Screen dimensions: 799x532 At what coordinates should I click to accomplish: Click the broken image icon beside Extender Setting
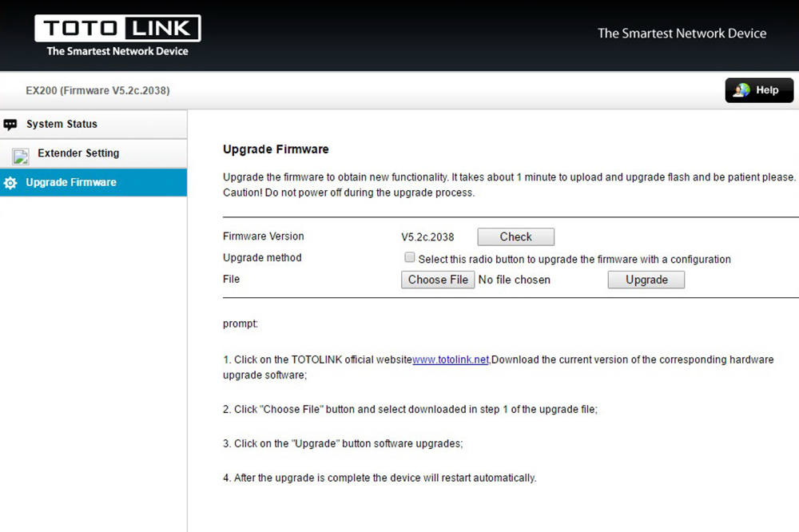(x=21, y=156)
